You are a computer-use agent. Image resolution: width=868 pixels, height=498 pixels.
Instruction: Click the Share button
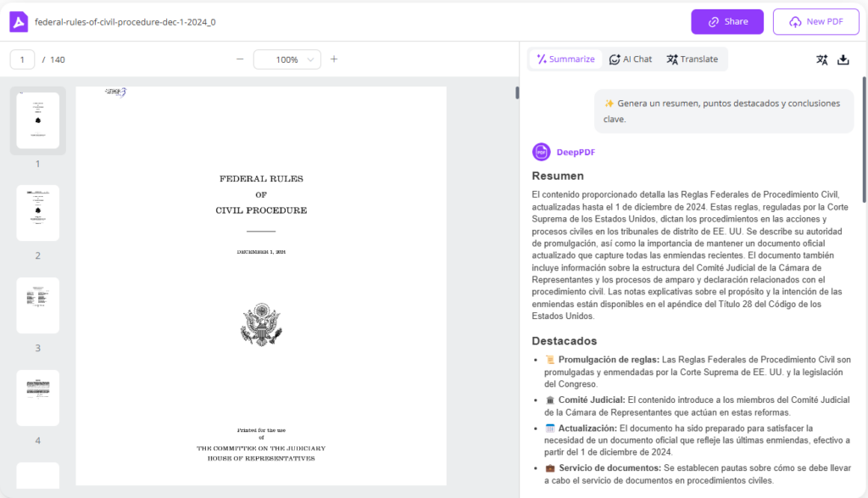point(726,21)
